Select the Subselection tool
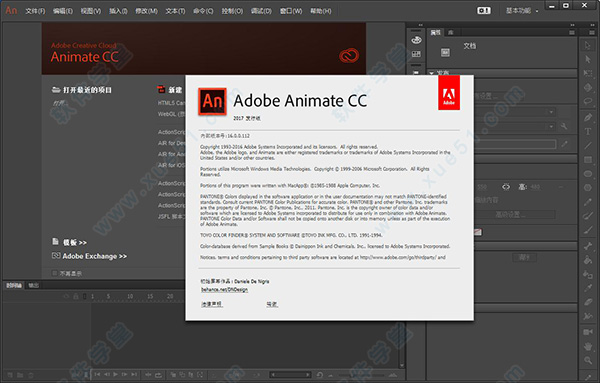Screen dimensions: 600x383 point(588,59)
